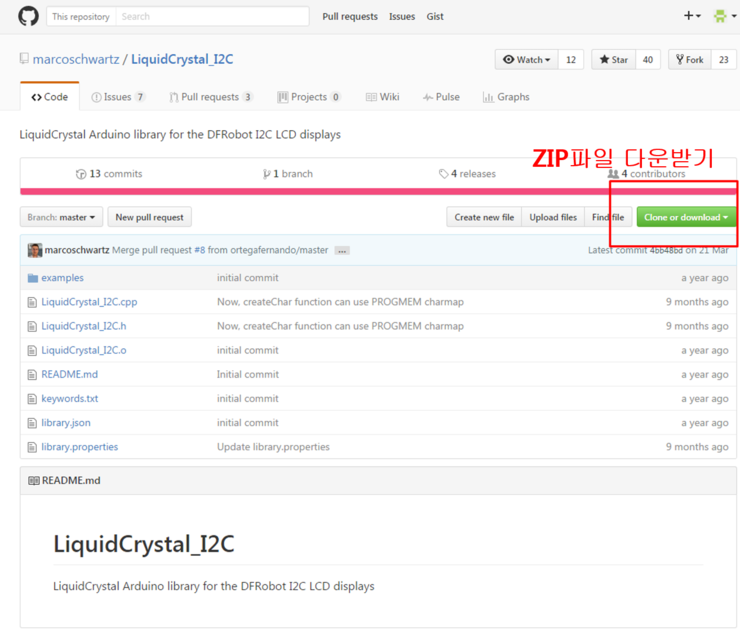Open the plus create-new dropdown

pos(692,16)
